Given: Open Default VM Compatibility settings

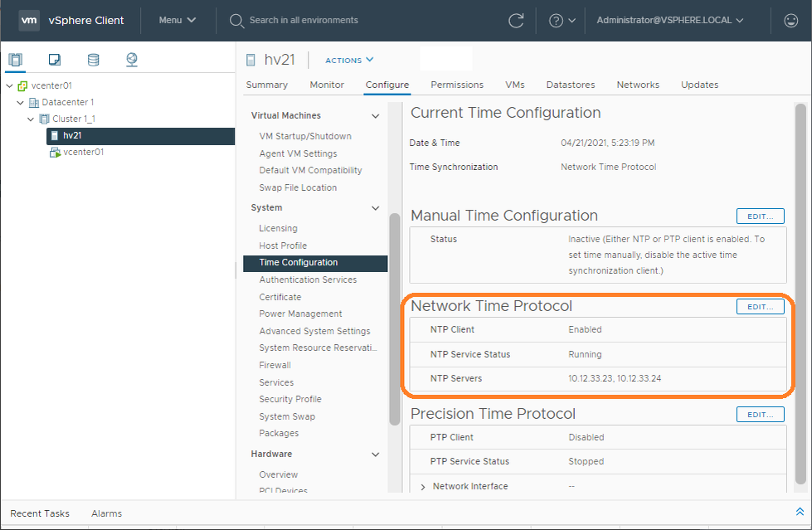Looking at the screenshot, I should [x=310, y=171].
